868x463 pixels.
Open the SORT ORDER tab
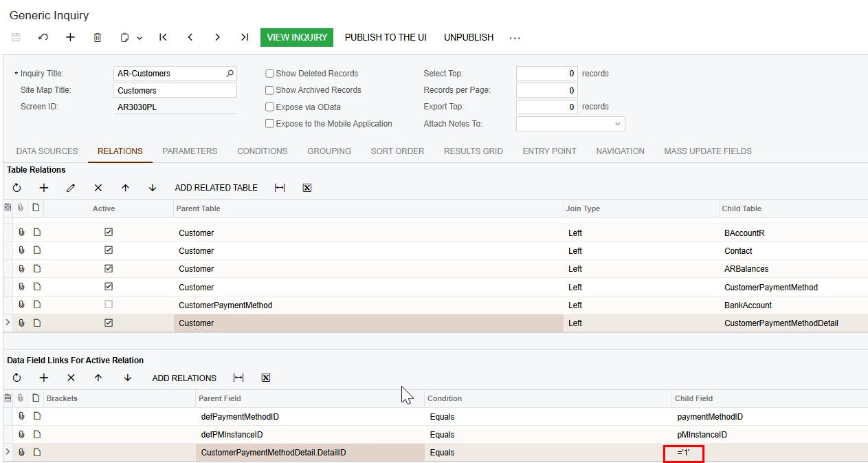point(397,151)
